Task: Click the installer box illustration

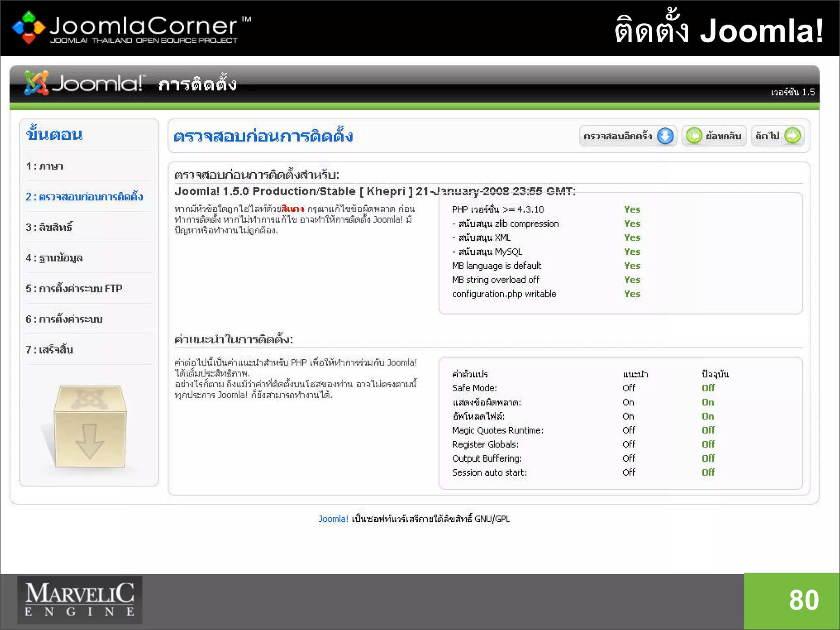Action: coord(89,427)
